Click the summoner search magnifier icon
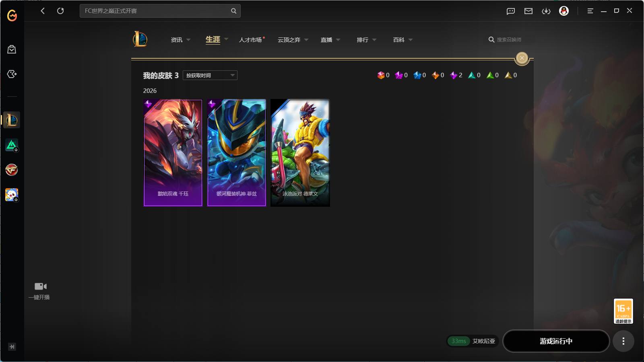Viewport: 644px width, 362px height. coord(491,39)
